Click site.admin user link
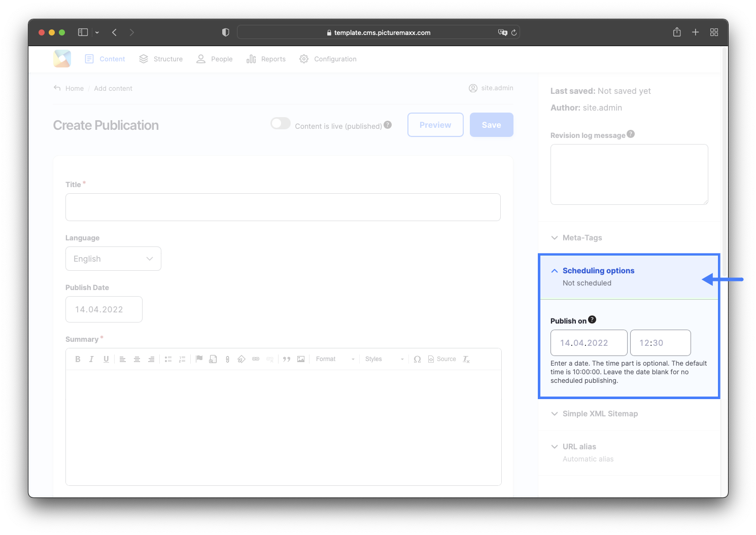 497,88
